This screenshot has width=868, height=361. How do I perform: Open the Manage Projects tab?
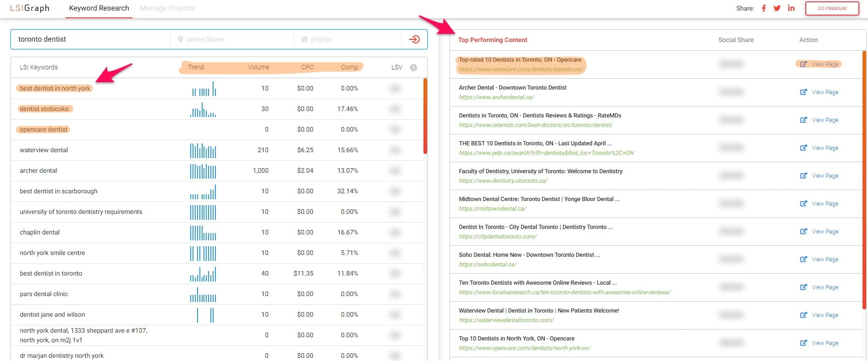tap(167, 8)
